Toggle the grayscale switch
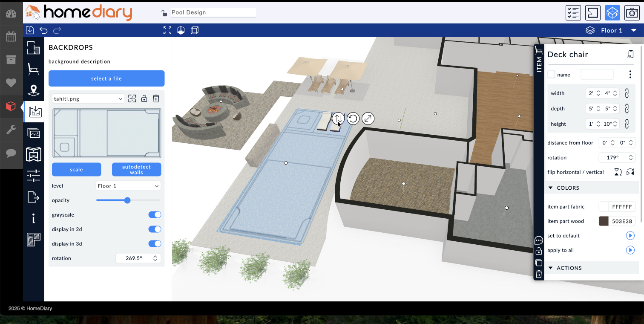The width and height of the screenshot is (644, 324). [x=155, y=215]
